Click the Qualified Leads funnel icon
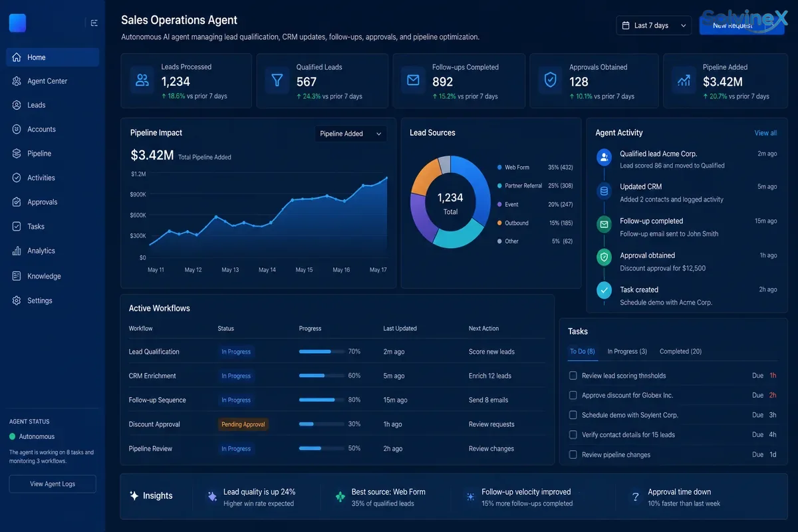The width and height of the screenshot is (798, 532). (x=277, y=80)
